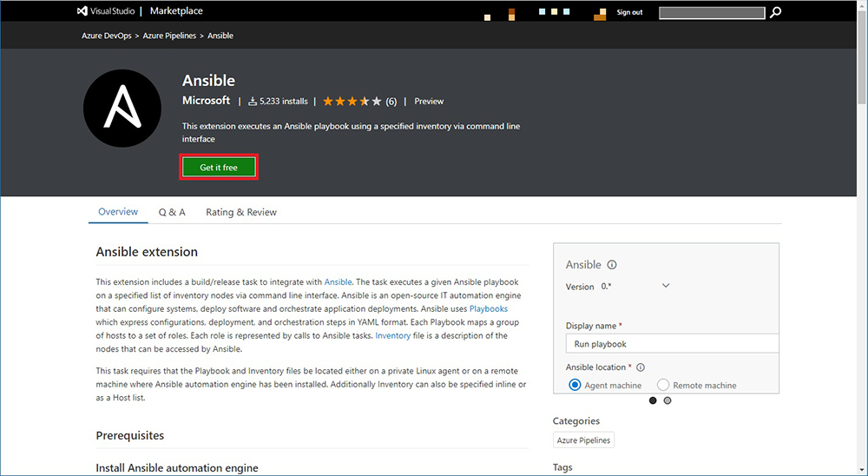The height and width of the screenshot is (476, 868).
Task: Show the second screenshot carousel dot
Action: click(x=667, y=400)
